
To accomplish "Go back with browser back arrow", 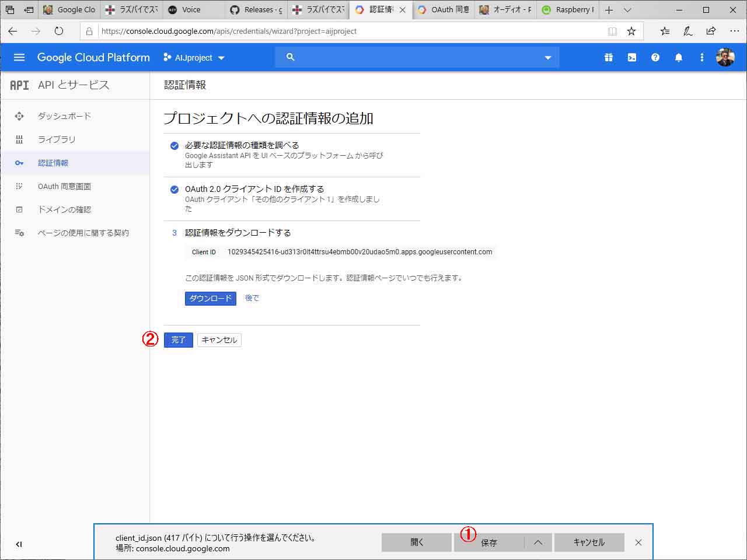I will (13, 31).
